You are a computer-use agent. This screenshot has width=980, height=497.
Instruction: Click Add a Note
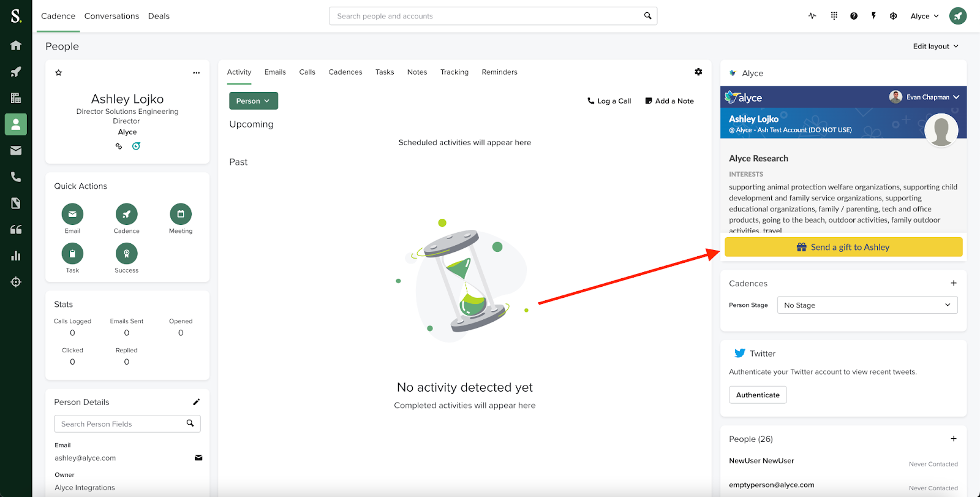(669, 101)
